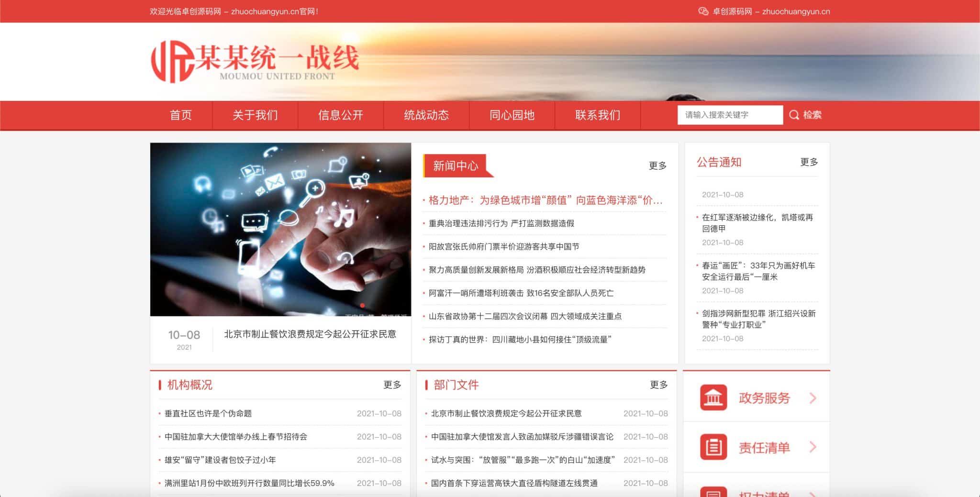Screen dimensions: 980x497
Task: Open notice 剑指涉网新型犯罪
Action: pyautogui.click(x=758, y=319)
